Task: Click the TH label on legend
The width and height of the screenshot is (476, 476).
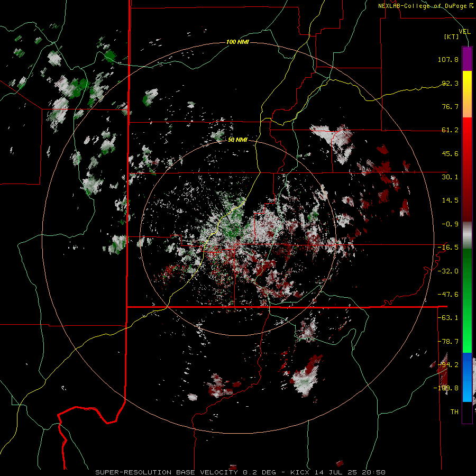Action: coord(454,412)
